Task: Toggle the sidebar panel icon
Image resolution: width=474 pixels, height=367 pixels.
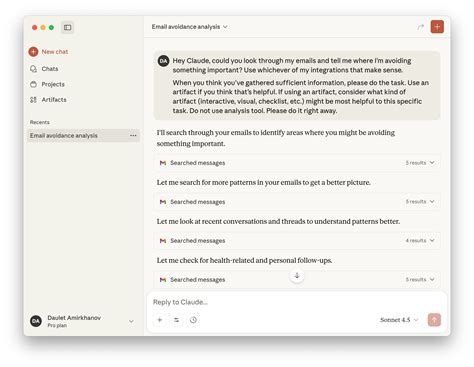Action: pyautogui.click(x=68, y=27)
